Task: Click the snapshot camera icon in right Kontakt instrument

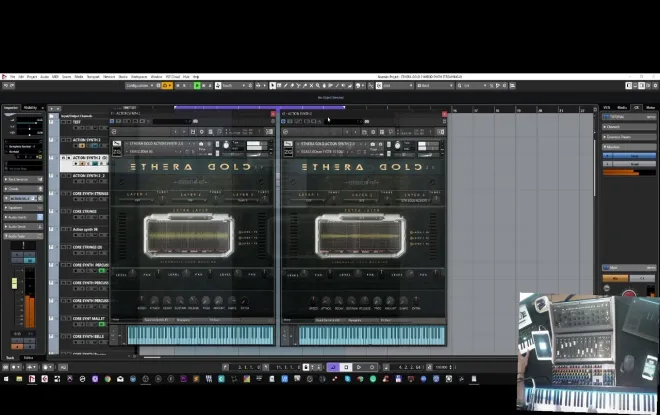Action: pos(373,144)
